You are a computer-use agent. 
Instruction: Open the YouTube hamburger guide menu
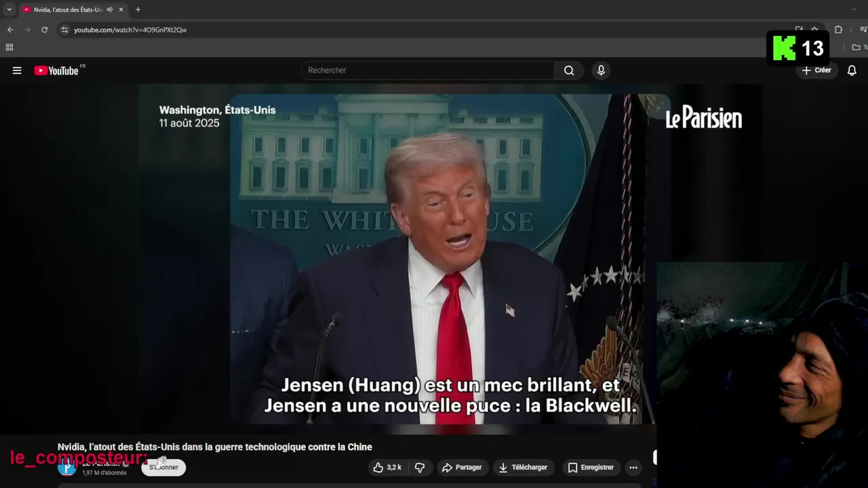pyautogui.click(x=17, y=70)
